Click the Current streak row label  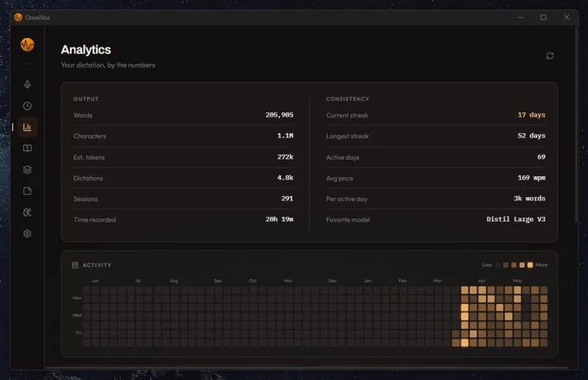[347, 116]
